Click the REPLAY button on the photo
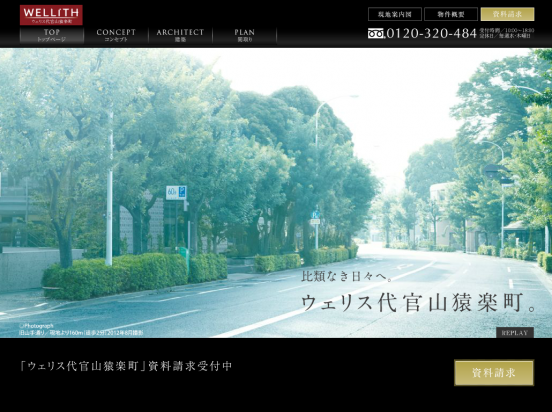The width and height of the screenshot is (552, 412). tap(515, 332)
